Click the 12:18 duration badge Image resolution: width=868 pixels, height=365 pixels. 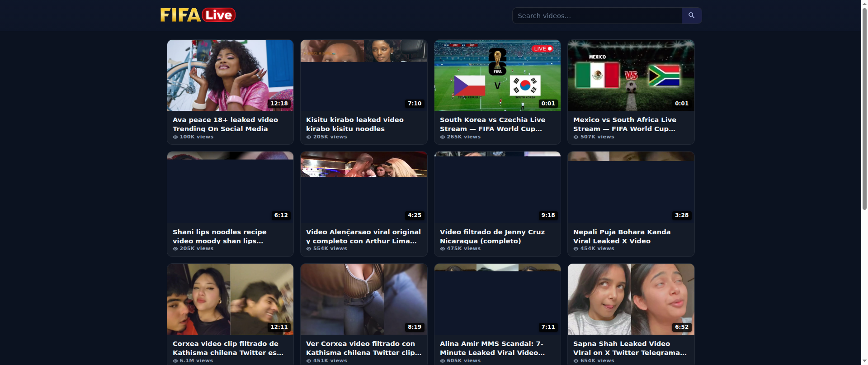click(279, 104)
